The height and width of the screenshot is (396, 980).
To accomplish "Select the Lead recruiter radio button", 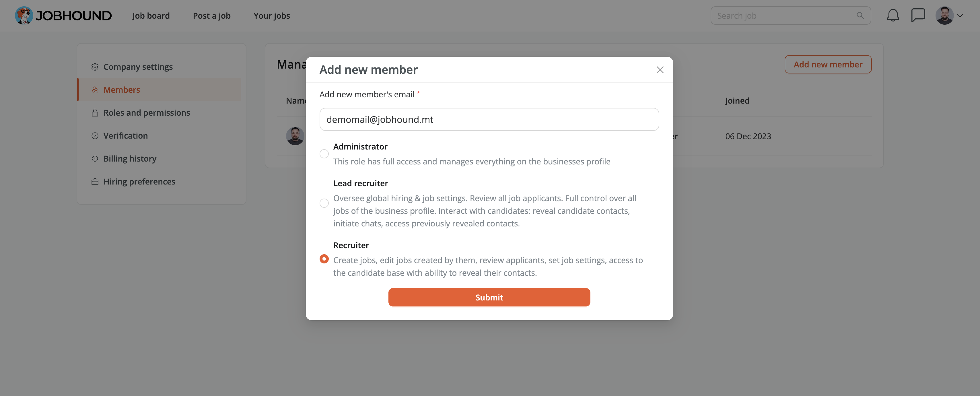I will pyautogui.click(x=324, y=203).
